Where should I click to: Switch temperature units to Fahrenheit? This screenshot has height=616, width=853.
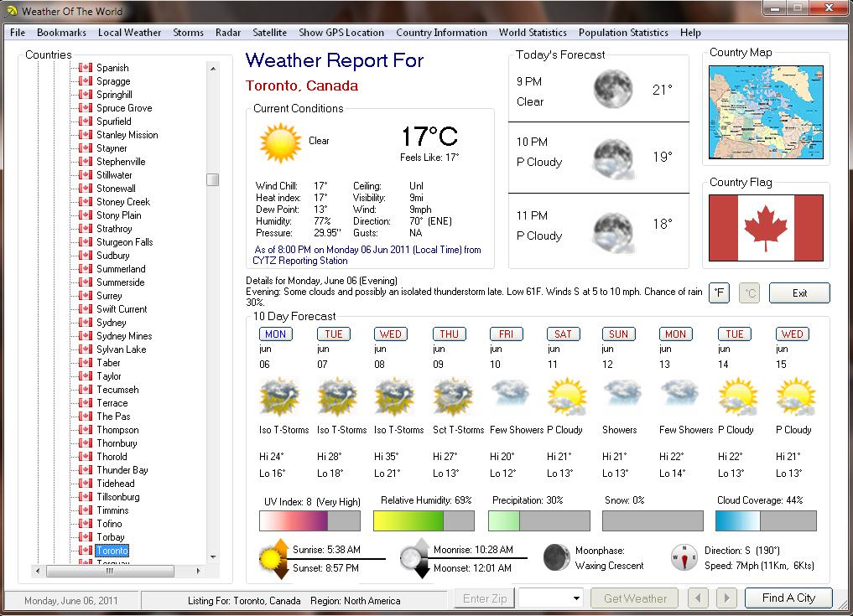719,293
